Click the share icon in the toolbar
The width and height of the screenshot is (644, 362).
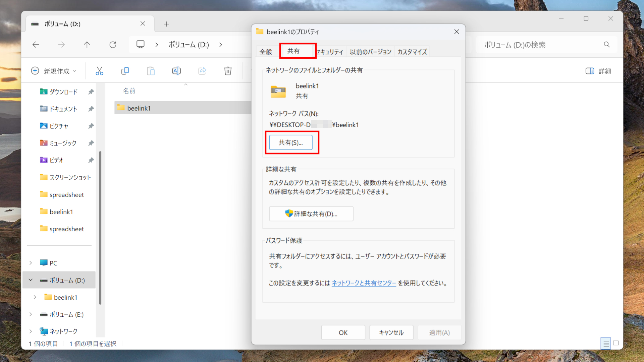tap(202, 71)
